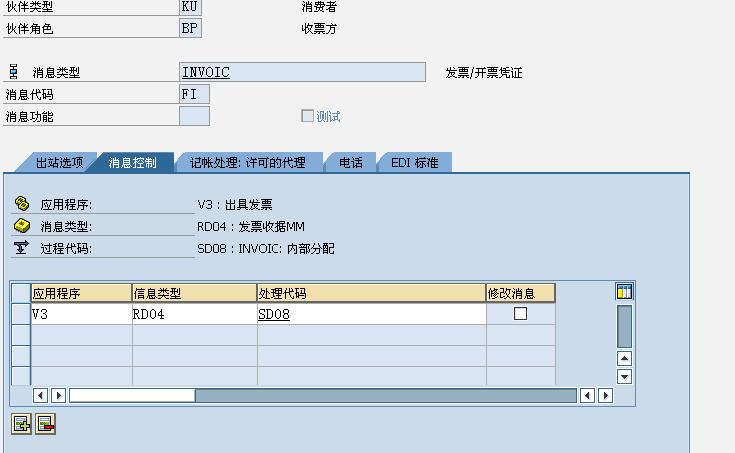Click the SD08 process code link
This screenshot has width=735, height=453.
274,314
